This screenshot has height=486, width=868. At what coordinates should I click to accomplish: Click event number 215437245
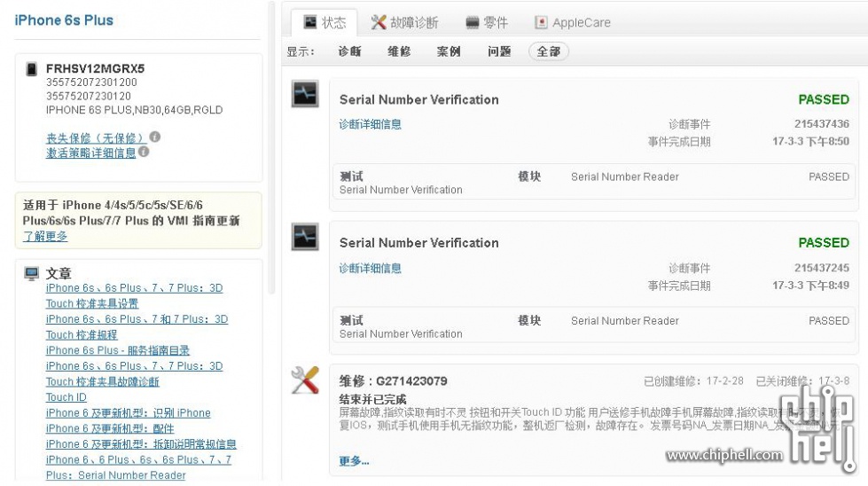[x=822, y=268]
